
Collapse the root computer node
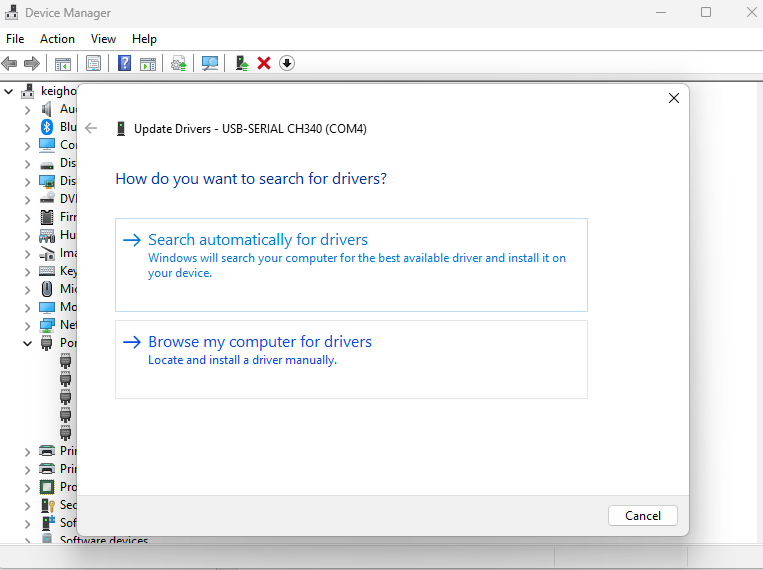(9, 91)
